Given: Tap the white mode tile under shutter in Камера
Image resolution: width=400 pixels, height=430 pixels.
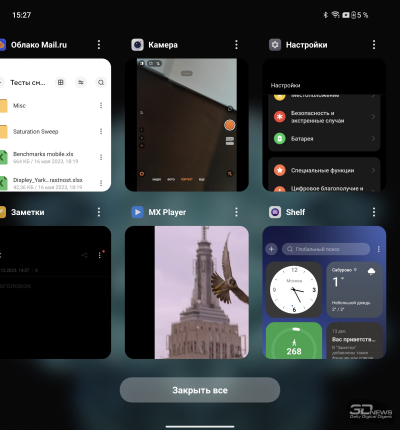Looking at the screenshot, I should click(x=230, y=141).
